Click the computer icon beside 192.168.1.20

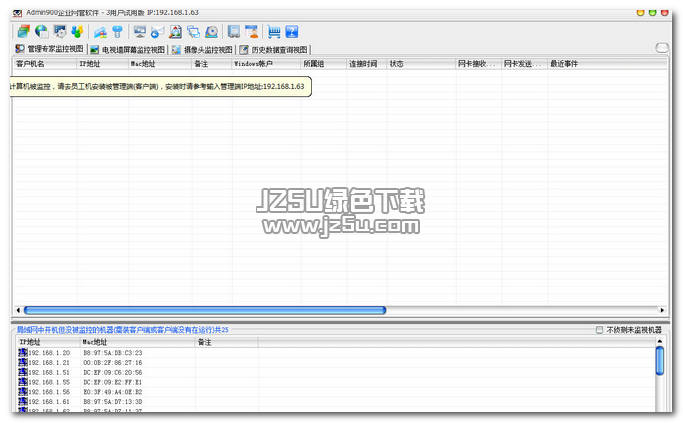click(23, 352)
